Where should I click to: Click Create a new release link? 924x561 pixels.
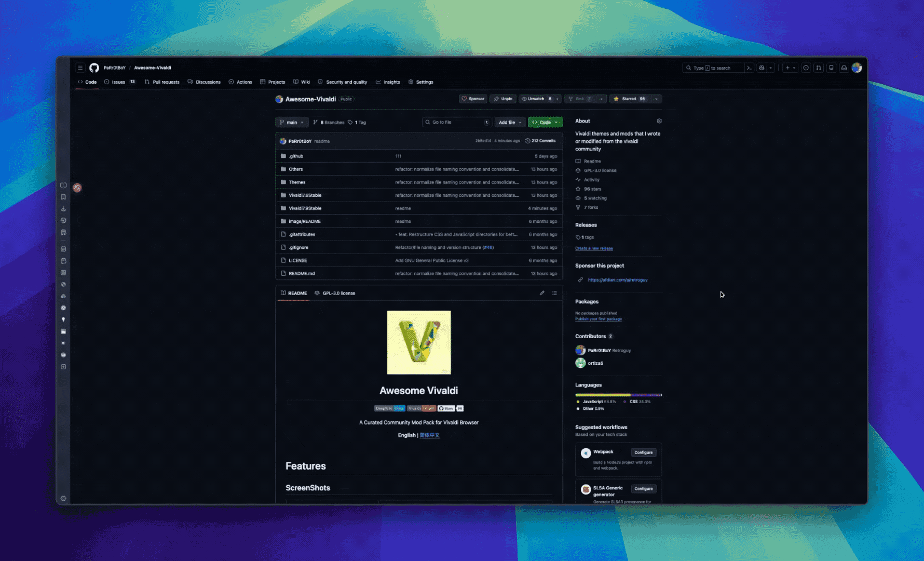coord(594,248)
